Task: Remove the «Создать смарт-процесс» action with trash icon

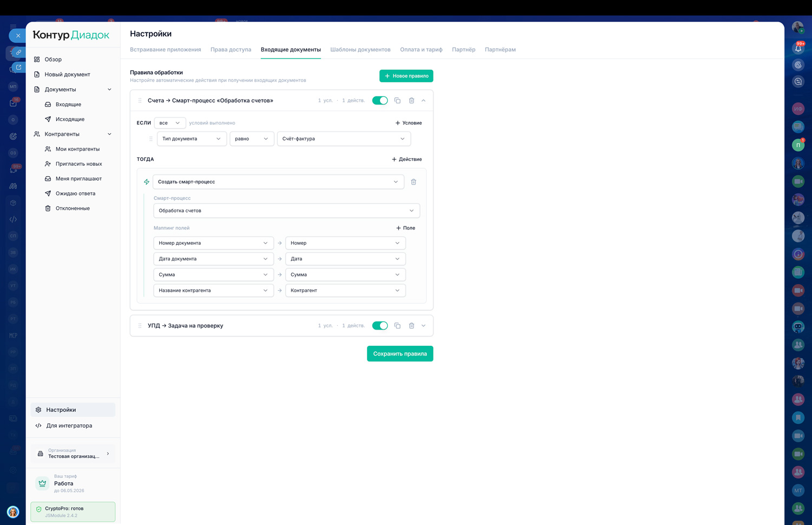Action: 414,182
